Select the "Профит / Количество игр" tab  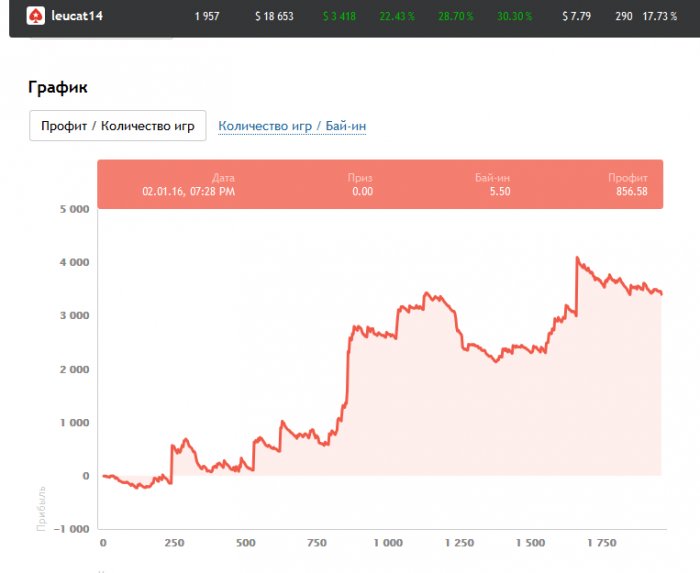click(118, 126)
